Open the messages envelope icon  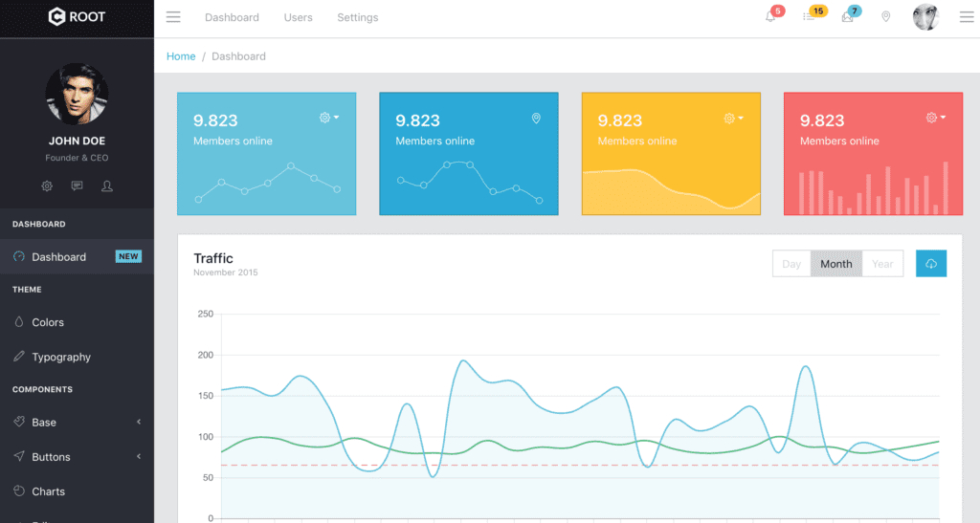tap(847, 17)
